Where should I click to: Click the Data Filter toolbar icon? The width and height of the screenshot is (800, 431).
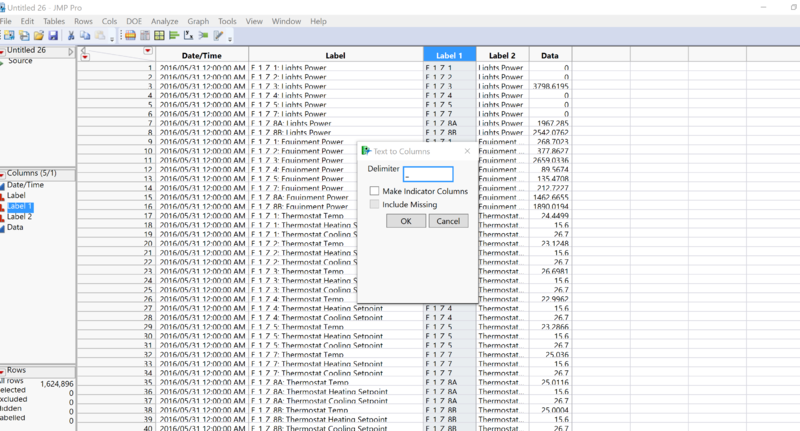130,35
